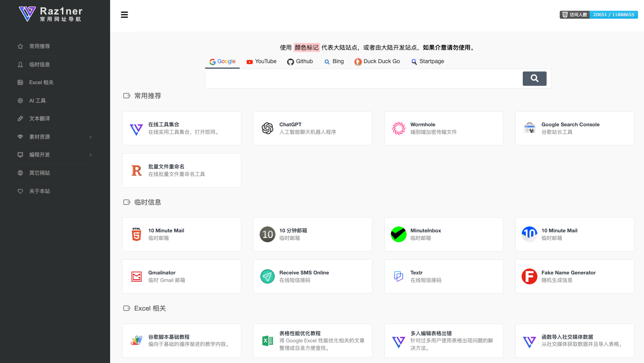Click the 常用推荐 section heading

[x=148, y=96]
